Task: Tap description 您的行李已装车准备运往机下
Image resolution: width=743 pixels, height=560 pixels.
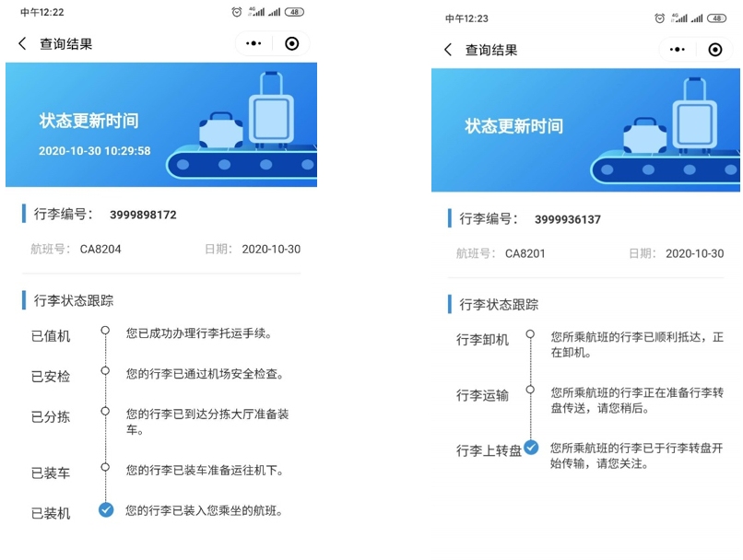Action: click(205, 471)
